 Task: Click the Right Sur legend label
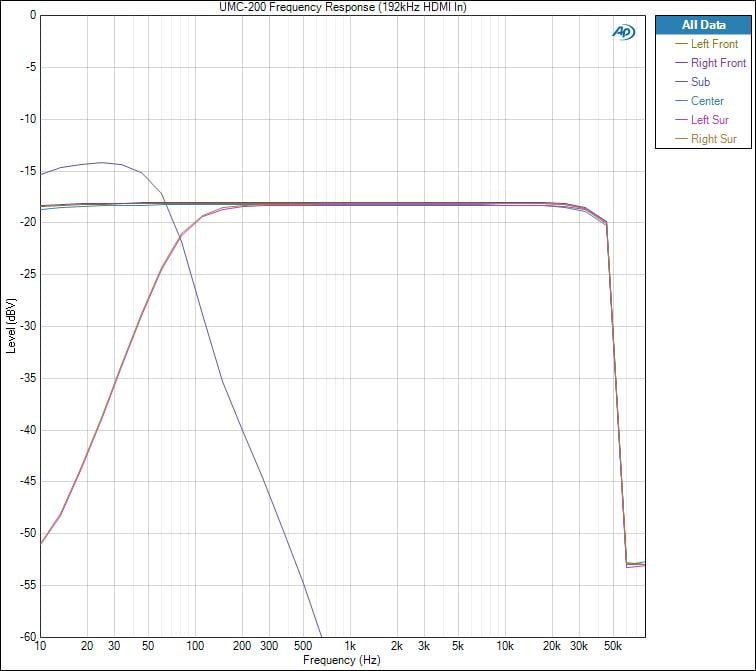click(x=713, y=139)
